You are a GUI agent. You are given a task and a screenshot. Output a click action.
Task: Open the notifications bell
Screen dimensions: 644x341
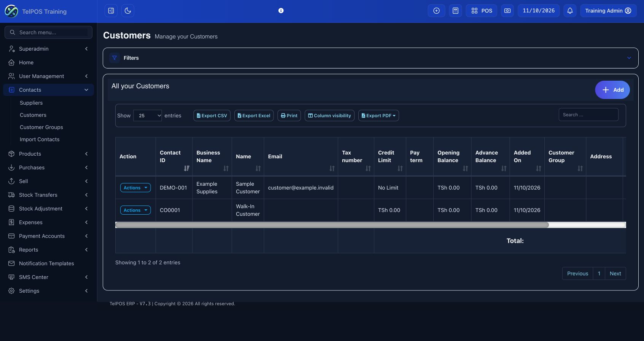[570, 11]
